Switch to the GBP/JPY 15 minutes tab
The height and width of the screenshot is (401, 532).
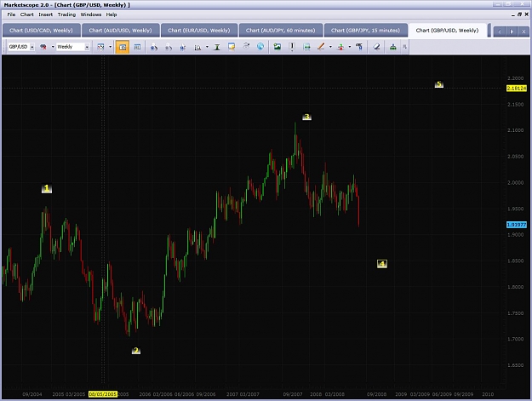365,30
